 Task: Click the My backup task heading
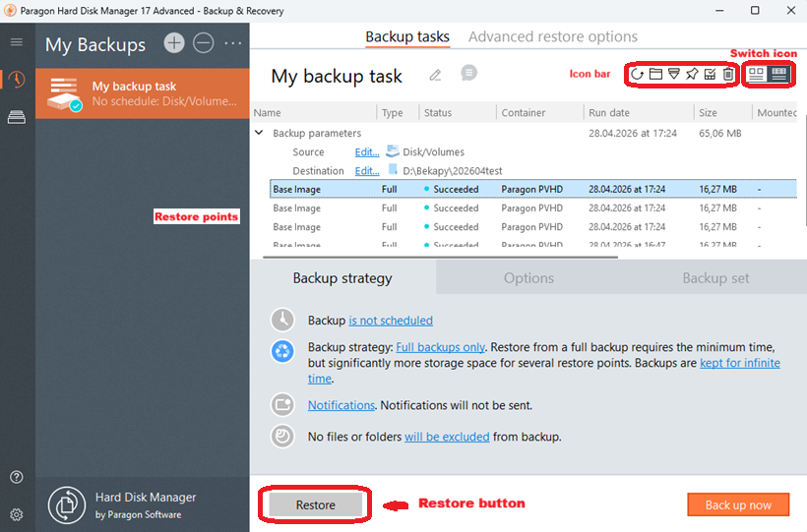coord(337,76)
